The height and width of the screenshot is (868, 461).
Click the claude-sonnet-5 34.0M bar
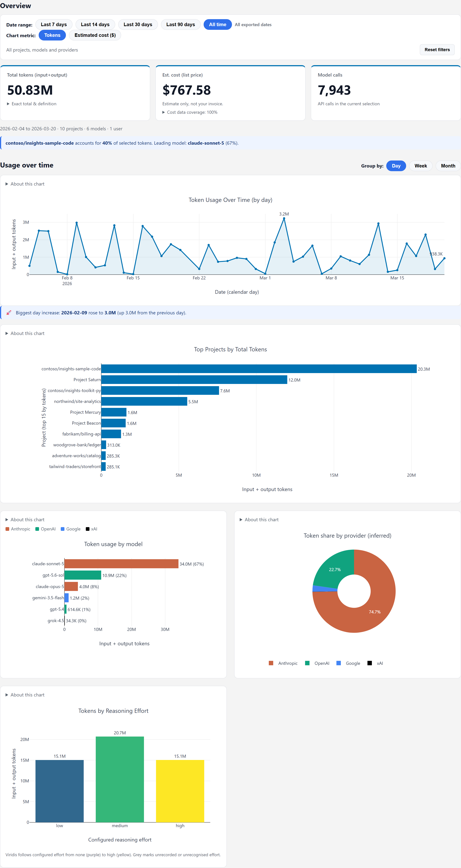pos(121,564)
